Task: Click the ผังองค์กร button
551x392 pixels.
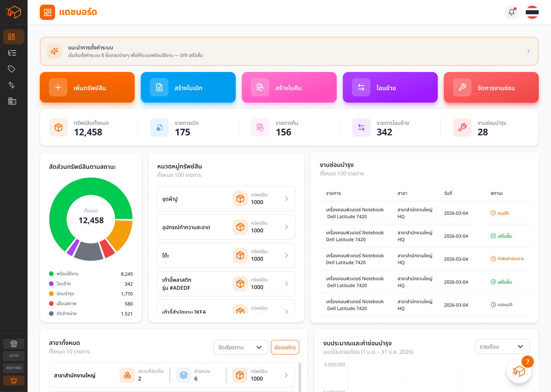Action: point(285,347)
